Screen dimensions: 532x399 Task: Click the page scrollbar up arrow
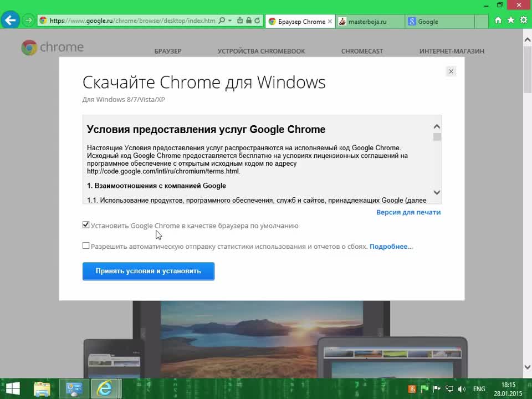[527, 40]
